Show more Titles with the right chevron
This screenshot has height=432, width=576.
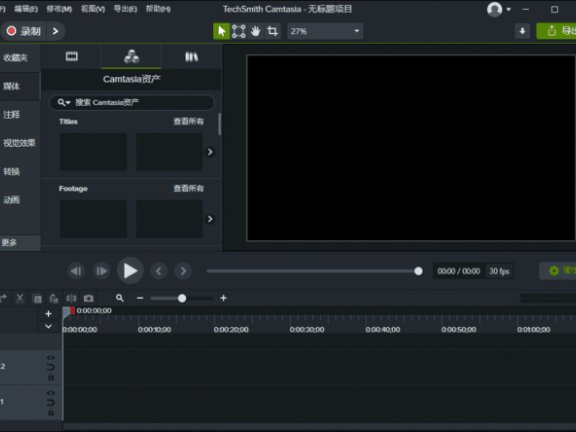210,152
